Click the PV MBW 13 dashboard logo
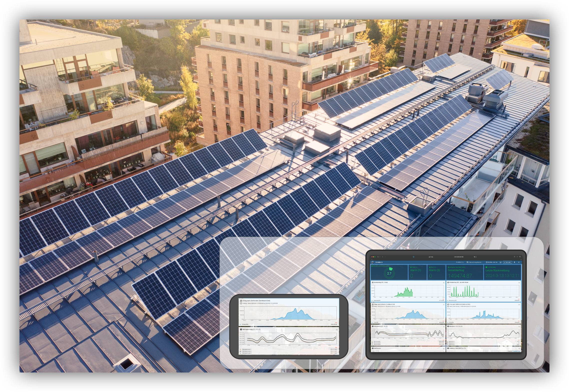Image resolution: width=569 pixels, height=392 pixels. [x=373, y=262]
